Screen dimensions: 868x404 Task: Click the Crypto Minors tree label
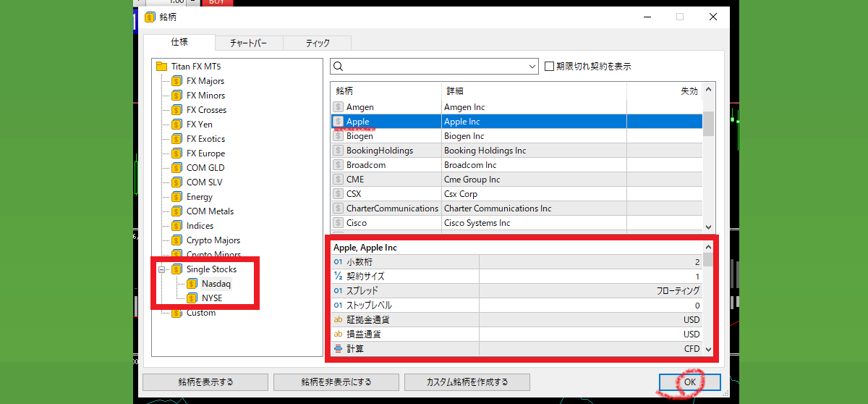(213, 255)
